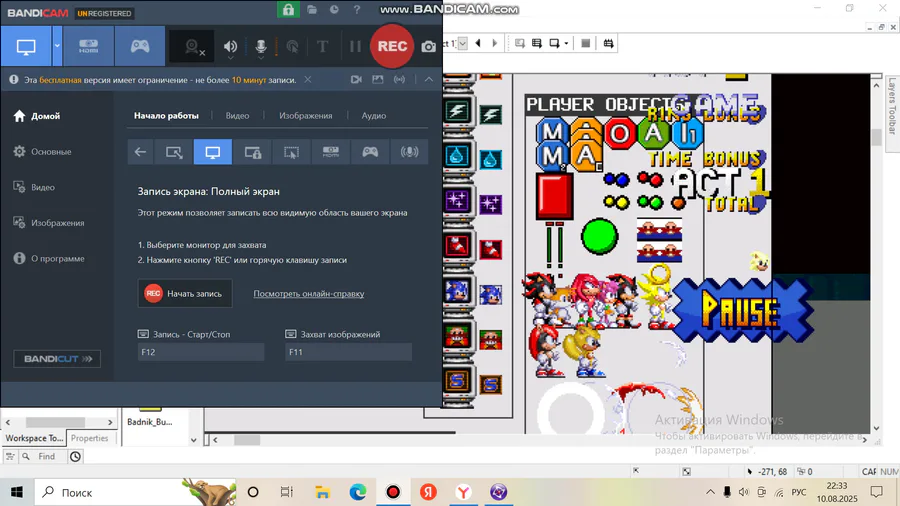The image size is (900, 506).
Task: Switch to the Изображения tab
Action: coord(305,116)
